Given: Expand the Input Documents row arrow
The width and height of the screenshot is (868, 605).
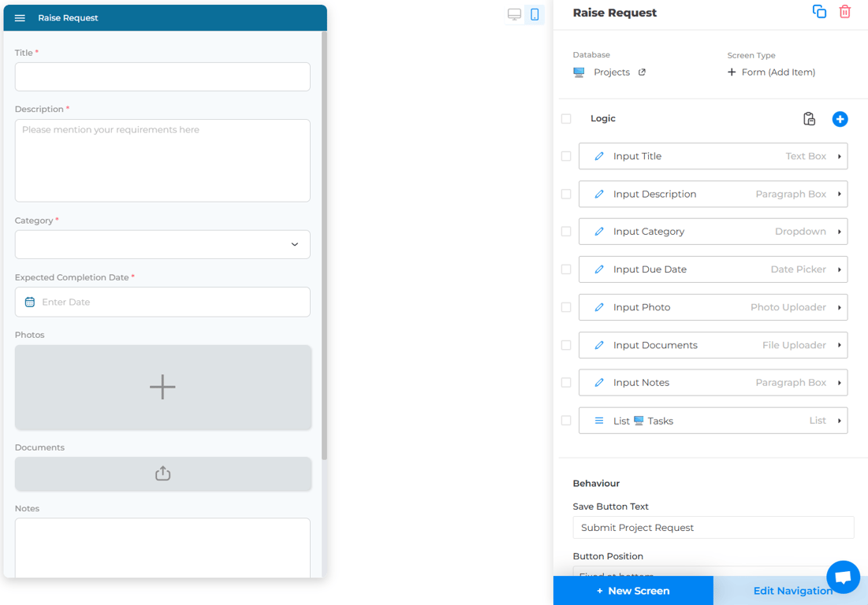Looking at the screenshot, I should coord(839,345).
